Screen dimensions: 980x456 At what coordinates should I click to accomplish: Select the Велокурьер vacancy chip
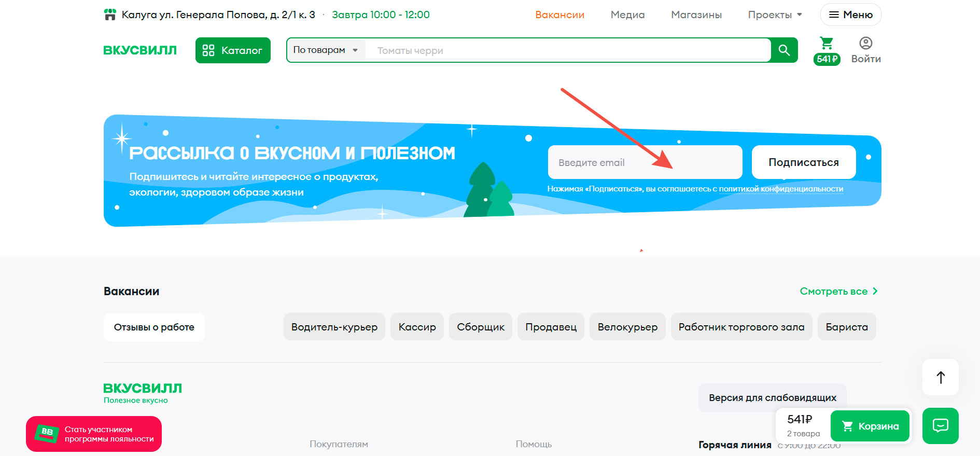pos(627,327)
